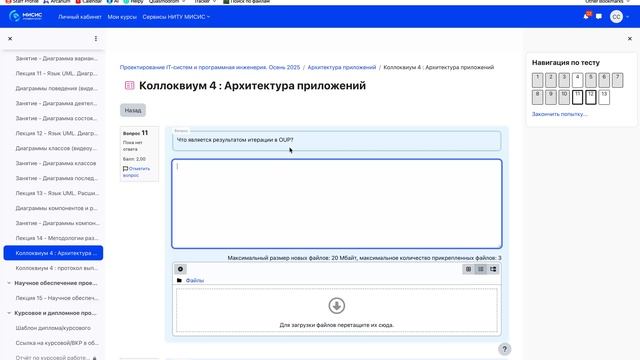Click the Закончить попытку link
Image resolution: width=640 pixels, height=360 pixels.
559,114
